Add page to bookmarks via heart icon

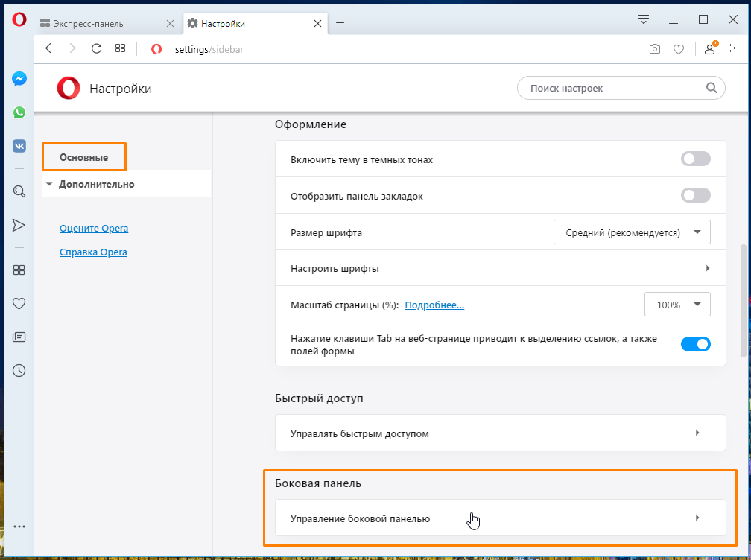[679, 49]
